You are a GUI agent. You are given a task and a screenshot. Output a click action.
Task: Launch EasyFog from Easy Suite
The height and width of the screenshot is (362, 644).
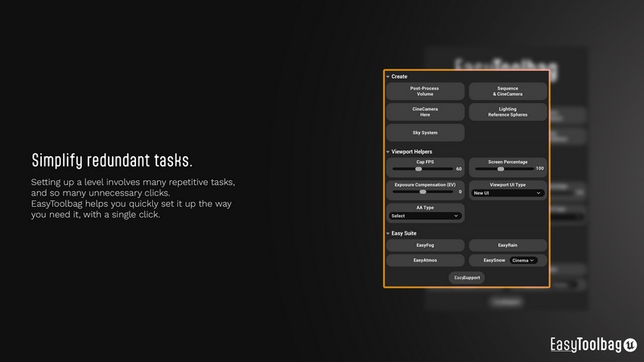tap(426, 245)
